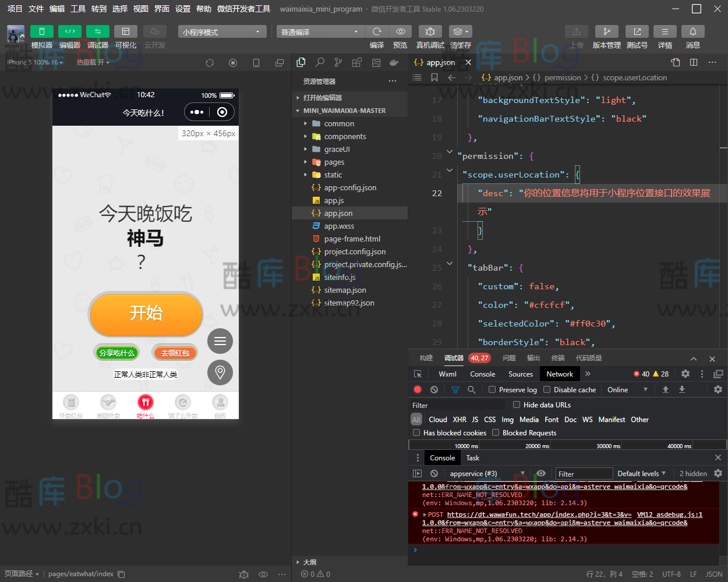728x582 pixels.
Task: Open real device debugging bug icon
Action: (x=430, y=31)
